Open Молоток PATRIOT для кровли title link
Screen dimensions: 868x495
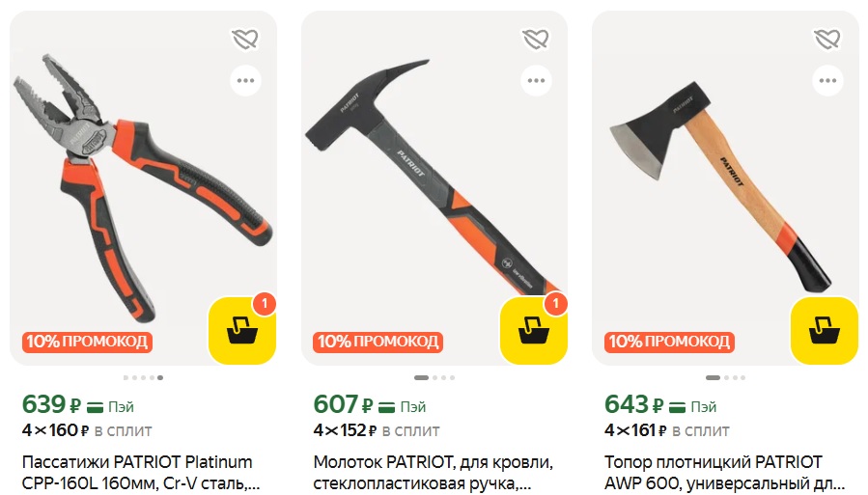(433, 472)
